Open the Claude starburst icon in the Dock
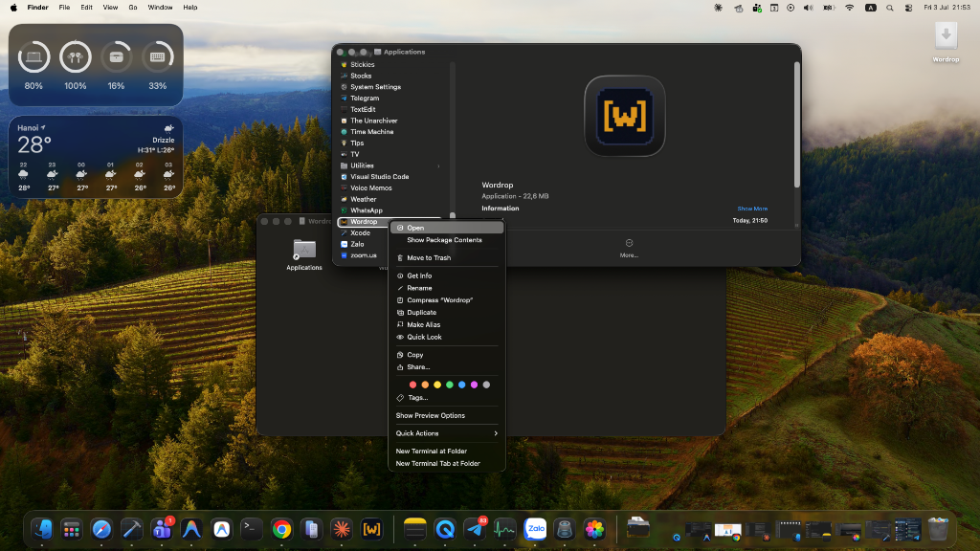Viewport: 980px width, 551px height. tap(342, 529)
